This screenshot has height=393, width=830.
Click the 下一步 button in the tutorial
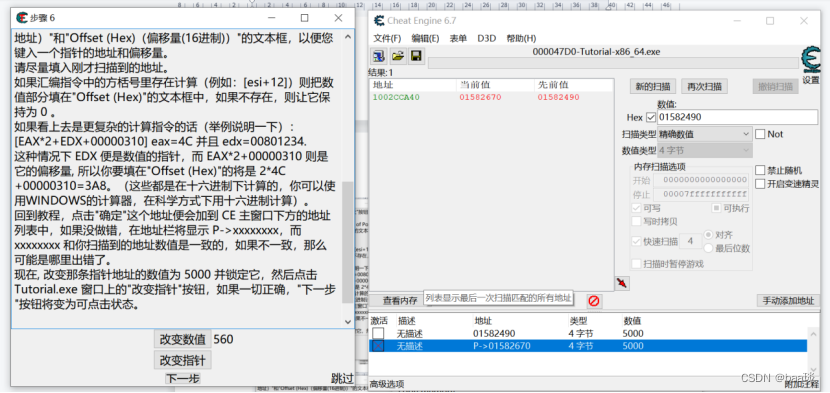tap(183, 378)
